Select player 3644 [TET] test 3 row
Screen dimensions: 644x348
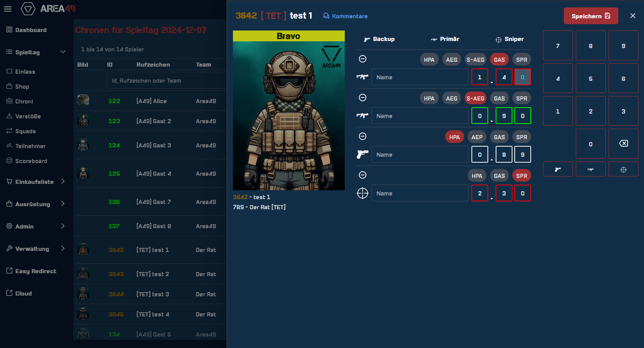click(x=150, y=294)
